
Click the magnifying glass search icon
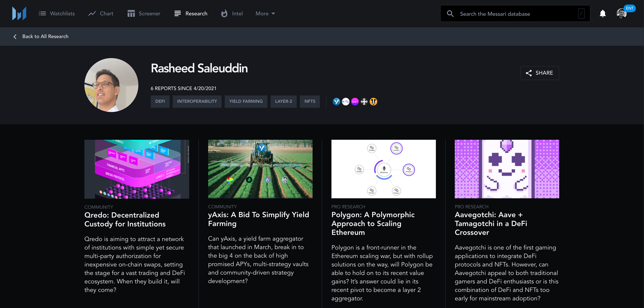pos(450,14)
